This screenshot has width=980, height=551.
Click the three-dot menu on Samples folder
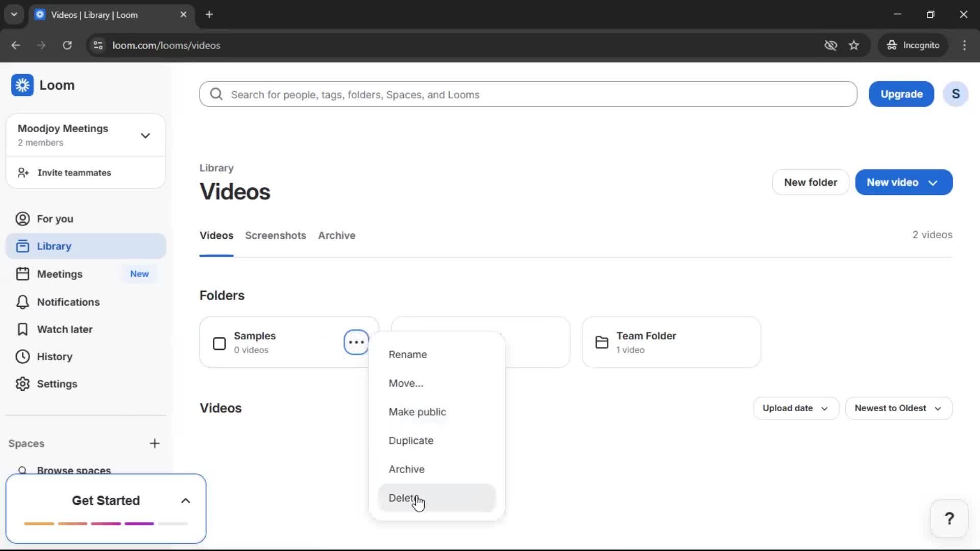click(356, 342)
